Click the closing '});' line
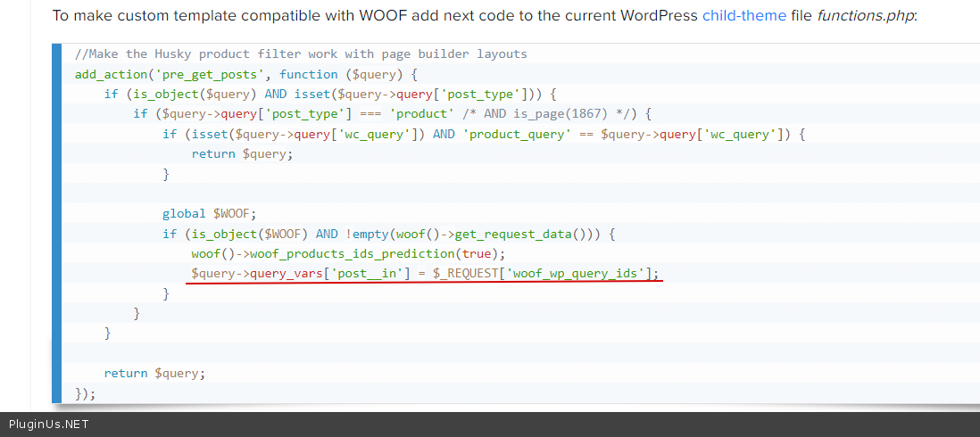The width and height of the screenshot is (980, 437). 86,392
